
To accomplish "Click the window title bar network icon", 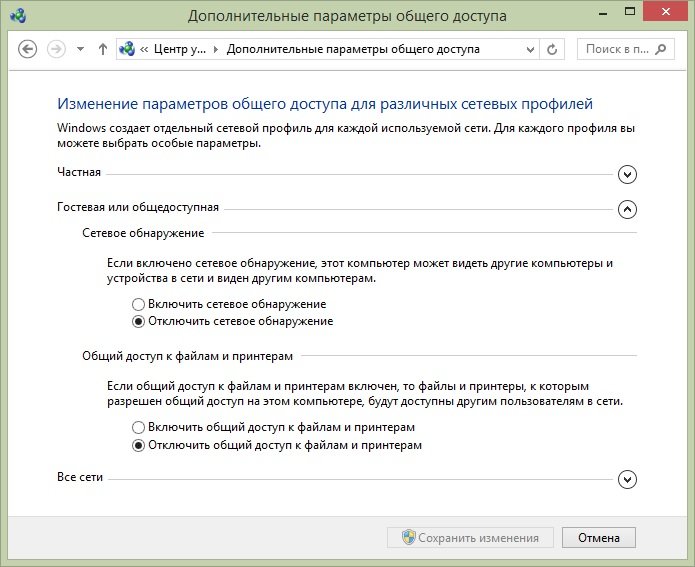I will (x=18, y=16).
